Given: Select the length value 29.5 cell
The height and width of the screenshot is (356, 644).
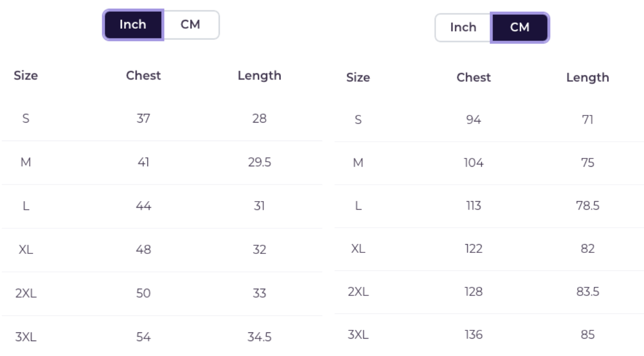Looking at the screenshot, I should tap(259, 162).
